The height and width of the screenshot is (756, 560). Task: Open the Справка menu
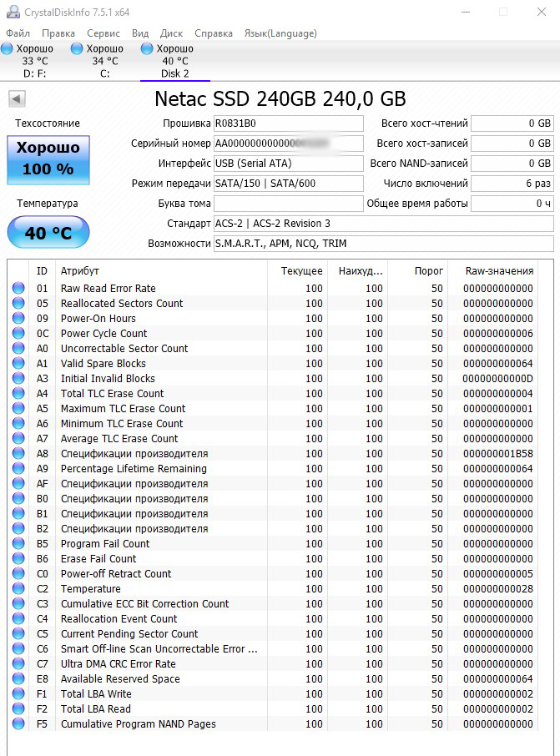(214, 33)
